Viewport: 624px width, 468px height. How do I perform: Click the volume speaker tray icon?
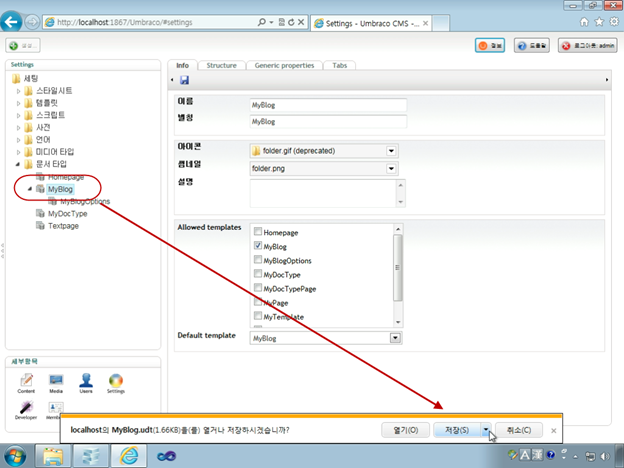(x=605, y=456)
